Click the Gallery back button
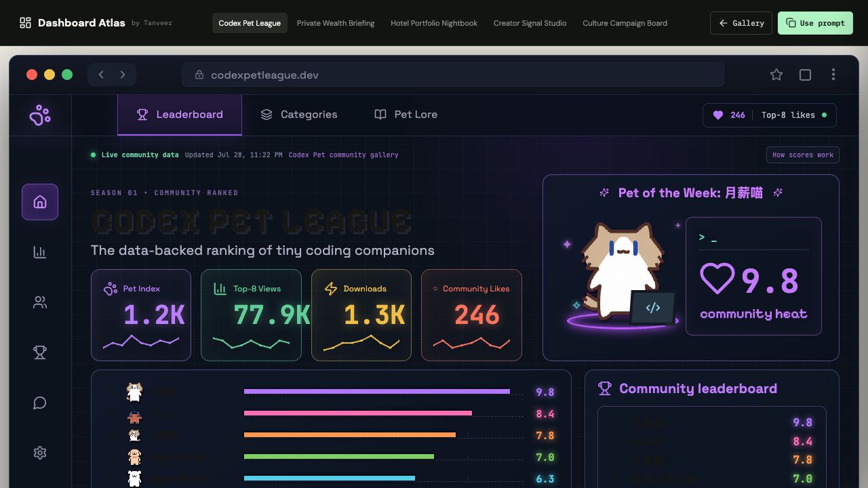The width and height of the screenshot is (868, 488). pos(741,23)
